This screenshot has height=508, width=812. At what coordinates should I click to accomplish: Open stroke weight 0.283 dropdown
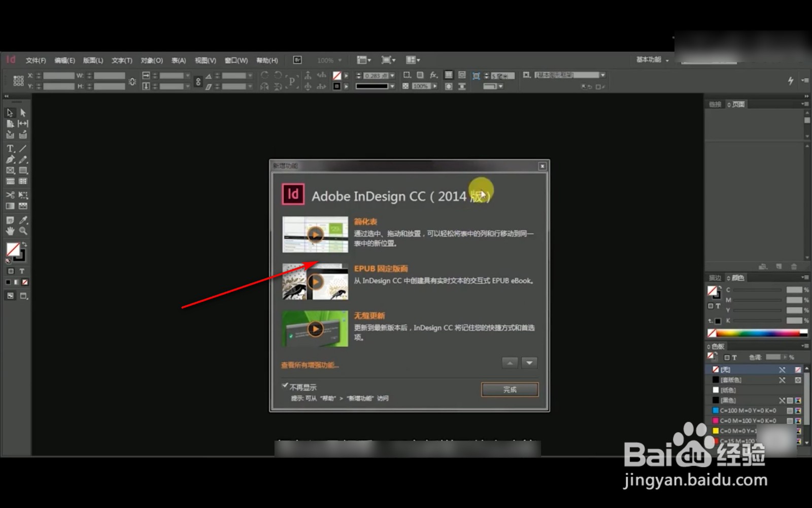point(392,76)
